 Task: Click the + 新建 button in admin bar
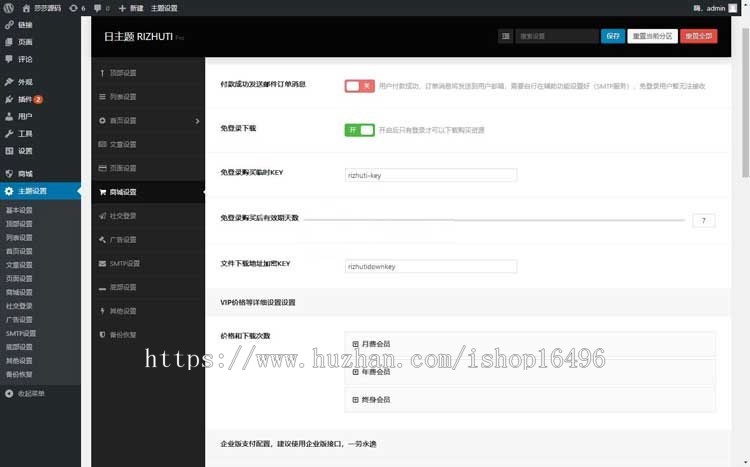pyautogui.click(x=131, y=8)
